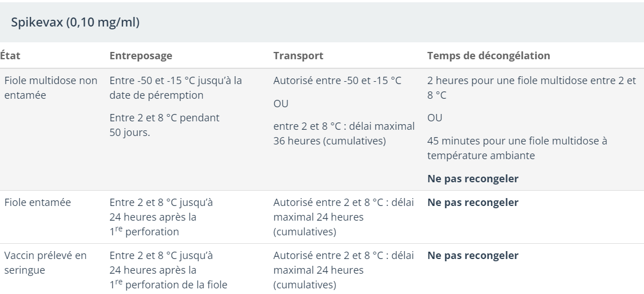The height and width of the screenshot is (294, 644).
Task: Click OU in the Transport column
Action: [x=281, y=104]
